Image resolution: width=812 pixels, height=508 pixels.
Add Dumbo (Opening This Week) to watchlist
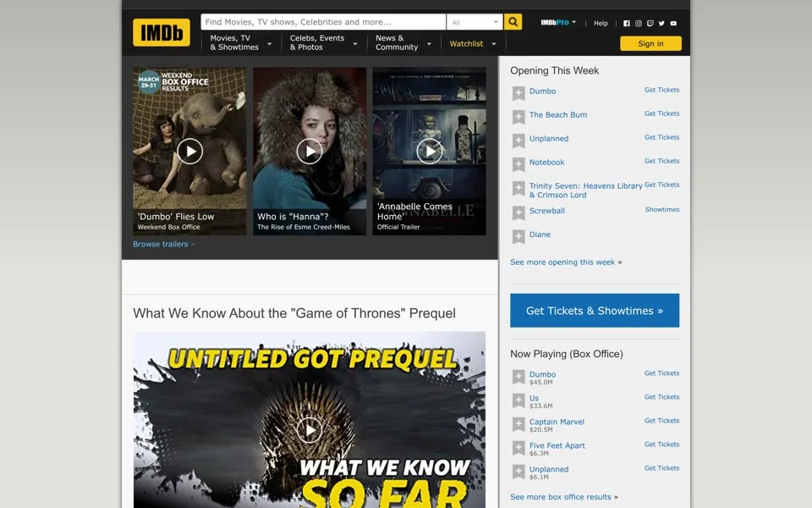click(518, 93)
